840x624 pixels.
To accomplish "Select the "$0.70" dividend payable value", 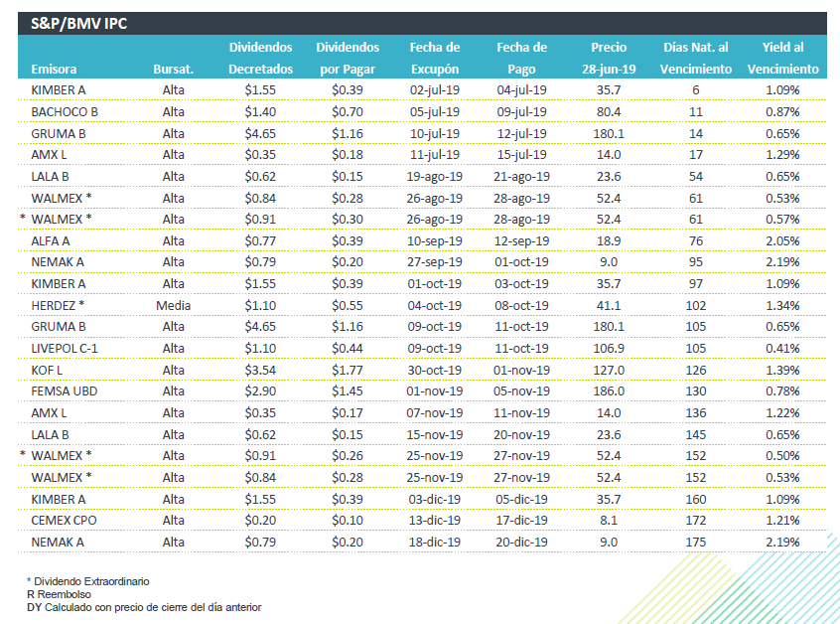I will click(348, 112).
